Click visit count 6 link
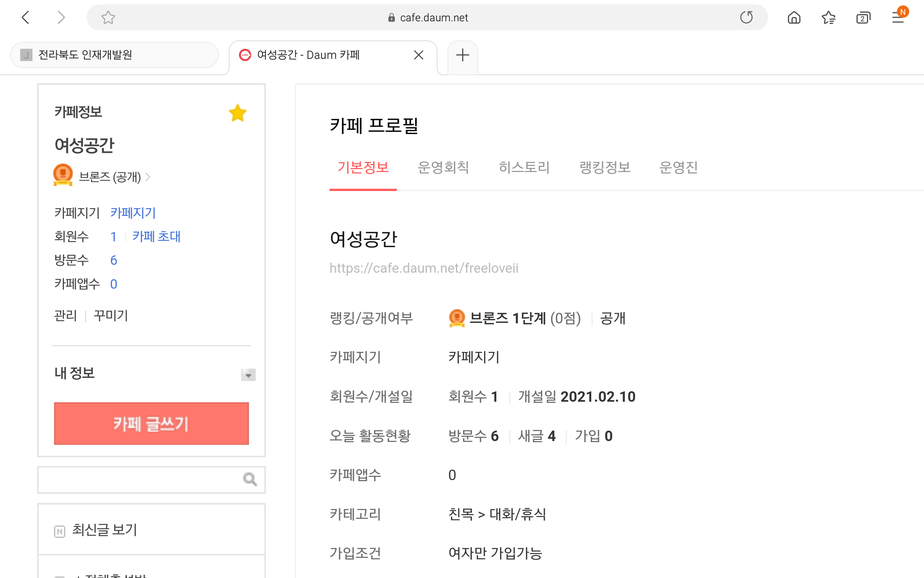Viewport: 924px width, 578px height. tap(113, 260)
